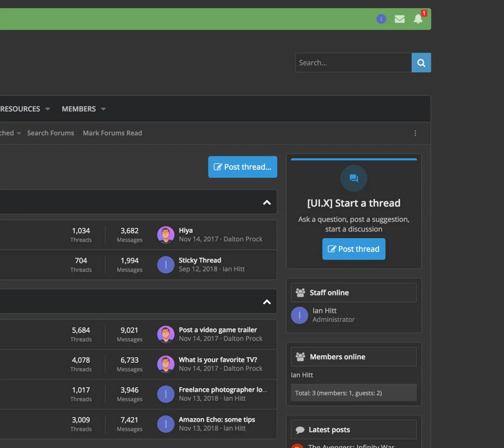Click the chat bubble icon above Start a thread
504x448 pixels.
(354, 178)
